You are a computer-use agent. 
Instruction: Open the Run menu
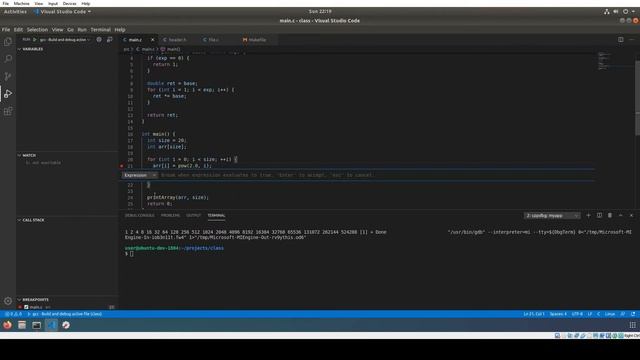click(x=82, y=29)
